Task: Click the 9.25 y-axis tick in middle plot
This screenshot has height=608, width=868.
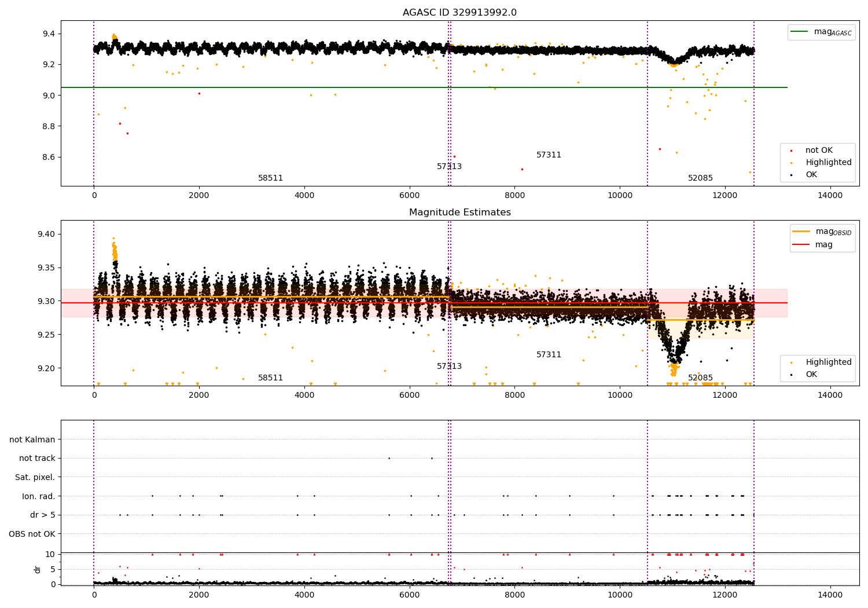Action: 46,335
